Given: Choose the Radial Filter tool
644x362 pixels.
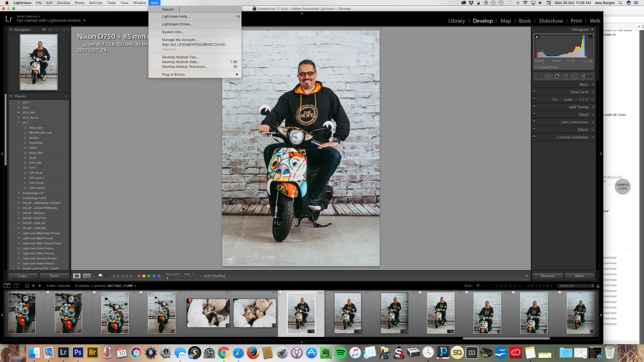Looking at the screenshot, I should [575, 76].
